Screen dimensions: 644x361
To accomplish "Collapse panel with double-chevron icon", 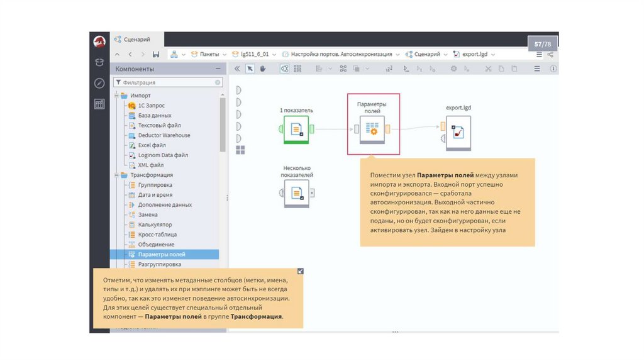I will click(x=237, y=69).
